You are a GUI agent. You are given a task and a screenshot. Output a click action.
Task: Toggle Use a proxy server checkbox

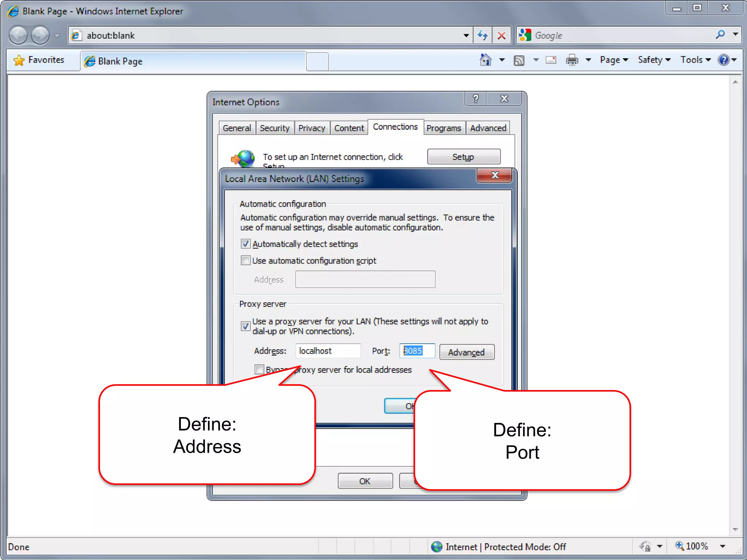(x=245, y=326)
